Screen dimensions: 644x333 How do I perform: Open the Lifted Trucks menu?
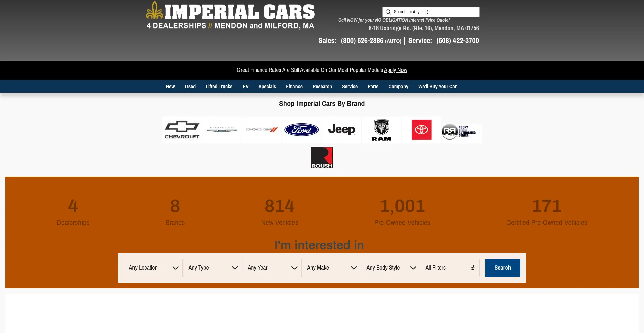(x=219, y=87)
